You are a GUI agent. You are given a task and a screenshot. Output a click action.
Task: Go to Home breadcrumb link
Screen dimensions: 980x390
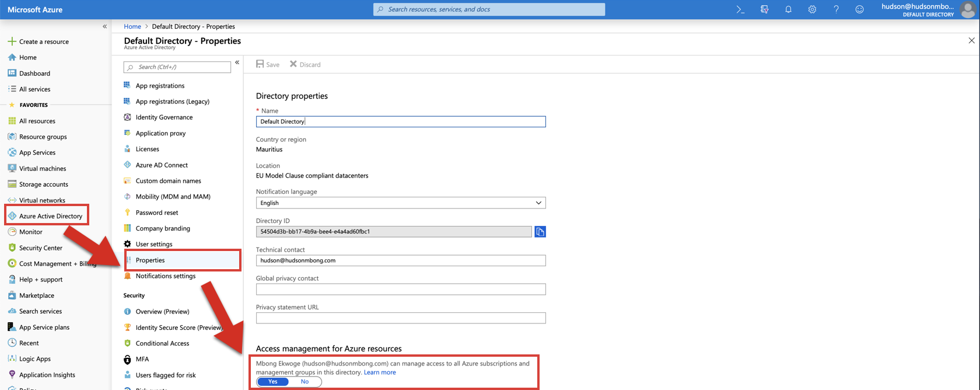[132, 26]
